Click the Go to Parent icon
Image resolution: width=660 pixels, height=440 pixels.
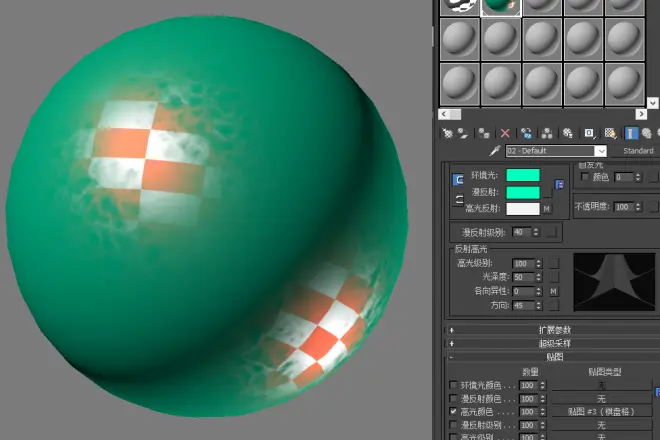647,133
